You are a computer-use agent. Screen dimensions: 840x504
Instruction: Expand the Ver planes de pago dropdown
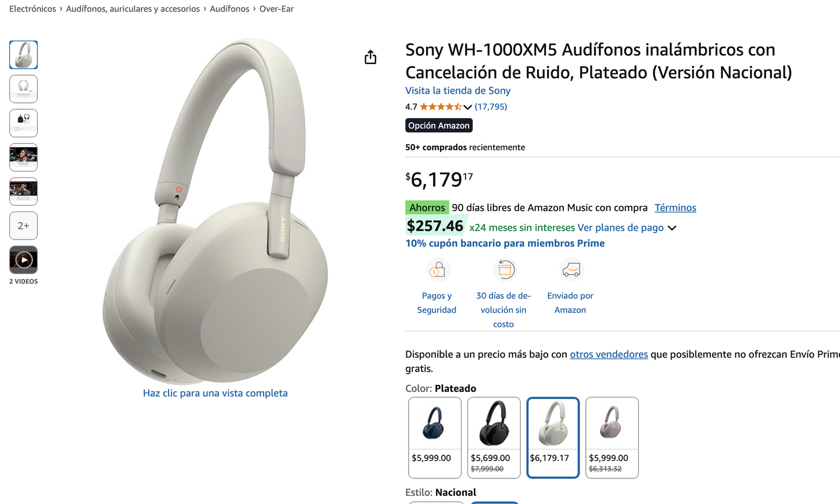pyautogui.click(x=672, y=228)
